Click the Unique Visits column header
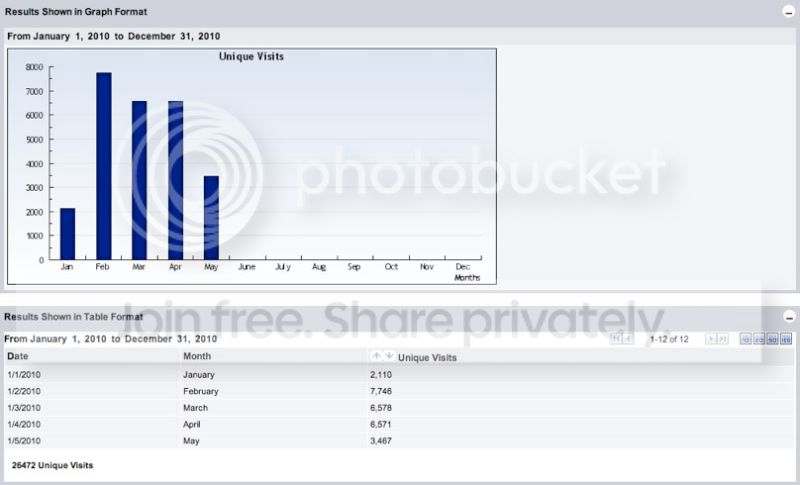This screenshot has height=485, width=800. pyautogui.click(x=427, y=358)
